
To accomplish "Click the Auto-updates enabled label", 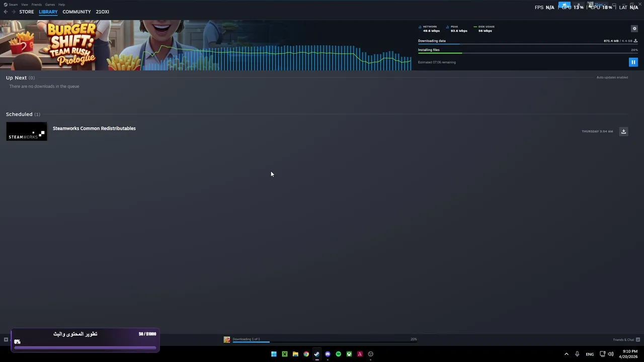I will click(612, 77).
